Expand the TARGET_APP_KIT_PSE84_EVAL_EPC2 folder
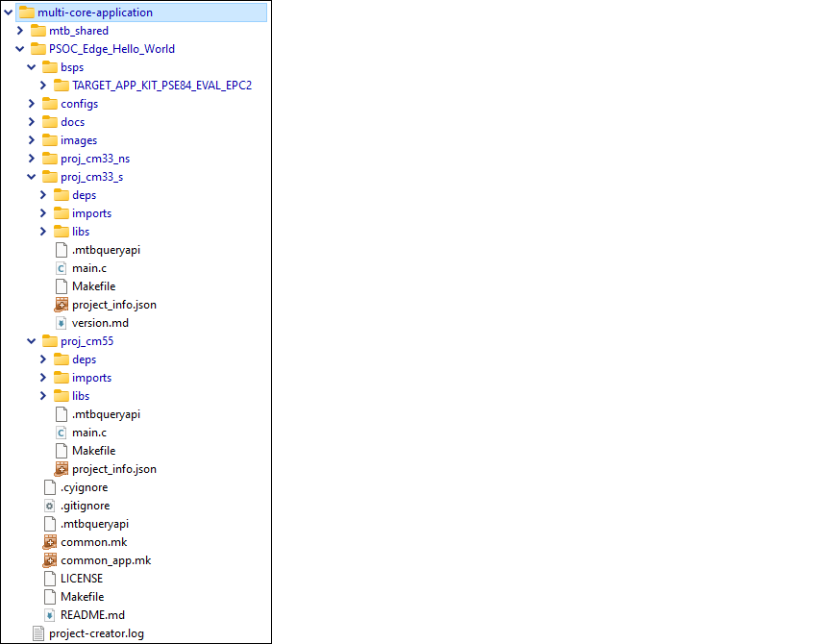Screen dimensions: 814x644 click(x=43, y=86)
